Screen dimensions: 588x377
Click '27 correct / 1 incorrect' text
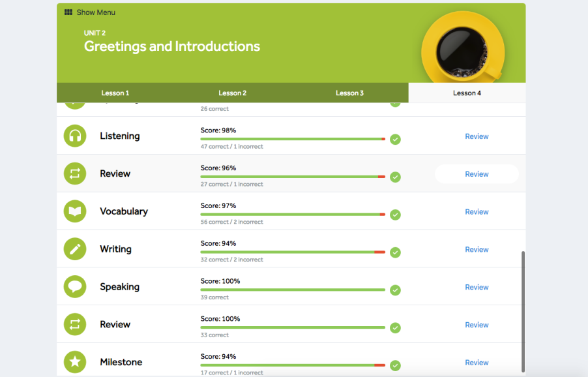[232, 184]
